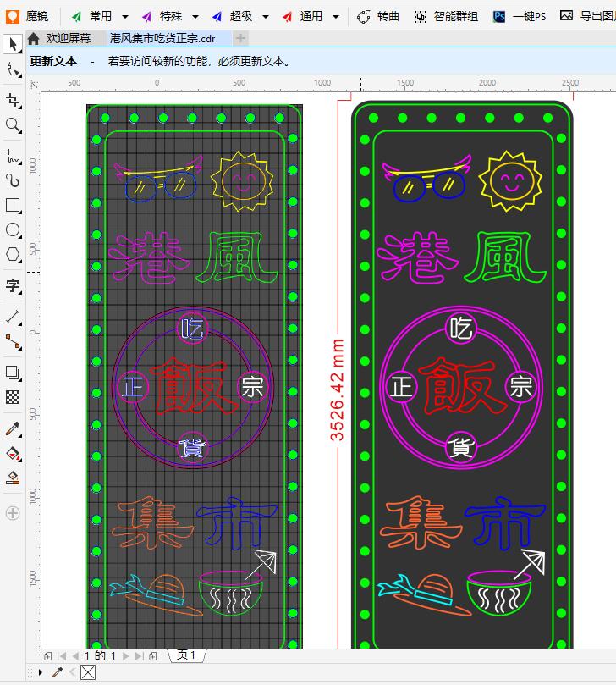Click the 转曲 convert to curves button
Image resolution: width=616 pixels, height=685 pixels.
(x=378, y=17)
